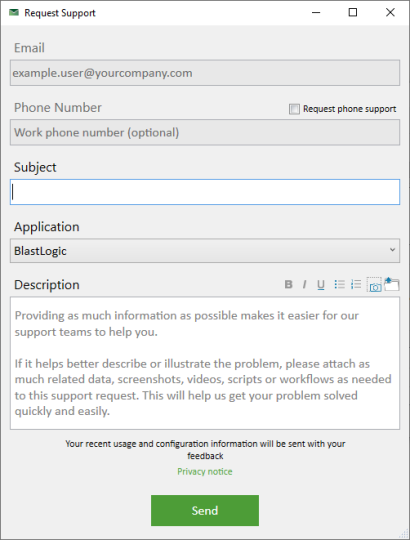The height and width of the screenshot is (540, 410).
Task: Open the Privacy notice link
Action: coord(205,471)
